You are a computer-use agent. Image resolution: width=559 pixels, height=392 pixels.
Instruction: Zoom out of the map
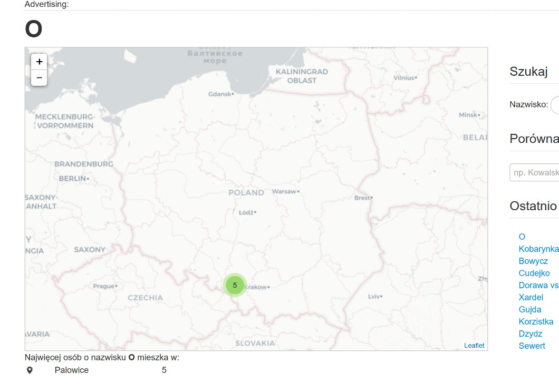point(39,77)
